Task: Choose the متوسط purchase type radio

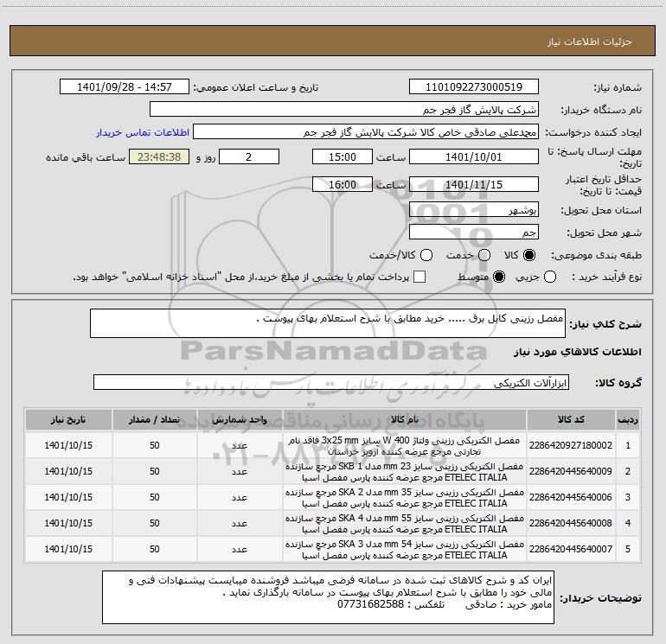Action: click(x=499, y=277)
